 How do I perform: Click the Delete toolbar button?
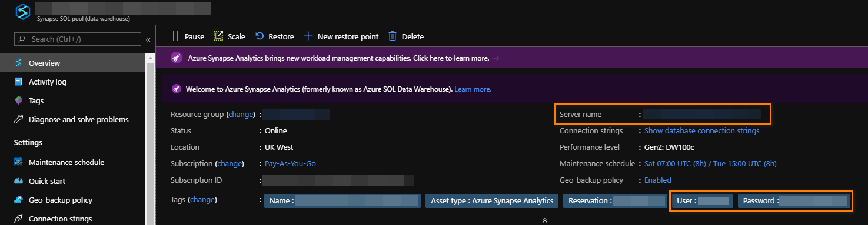click(405, 36)
